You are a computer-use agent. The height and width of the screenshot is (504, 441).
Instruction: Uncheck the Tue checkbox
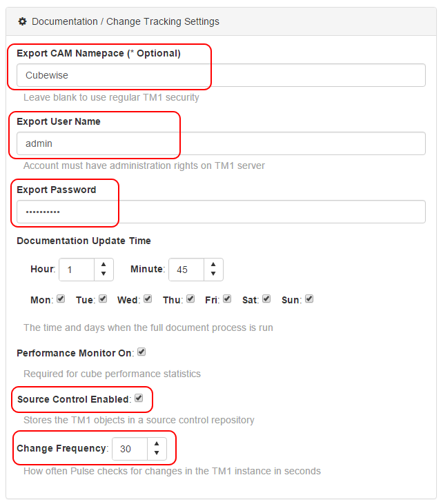[x=103, y=299]
